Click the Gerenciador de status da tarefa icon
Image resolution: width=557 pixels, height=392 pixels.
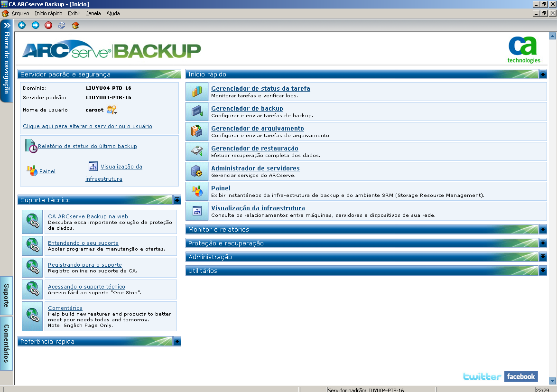tap(196, 92)
